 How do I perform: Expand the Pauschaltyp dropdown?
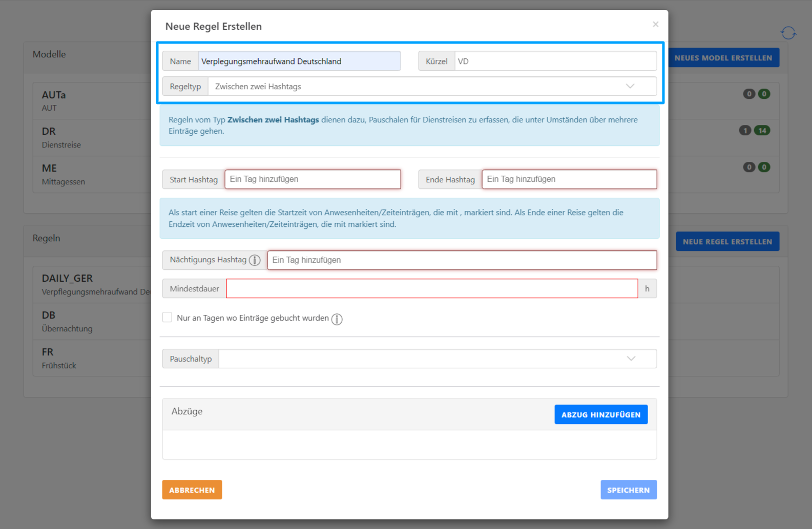[x=437, y=359]
